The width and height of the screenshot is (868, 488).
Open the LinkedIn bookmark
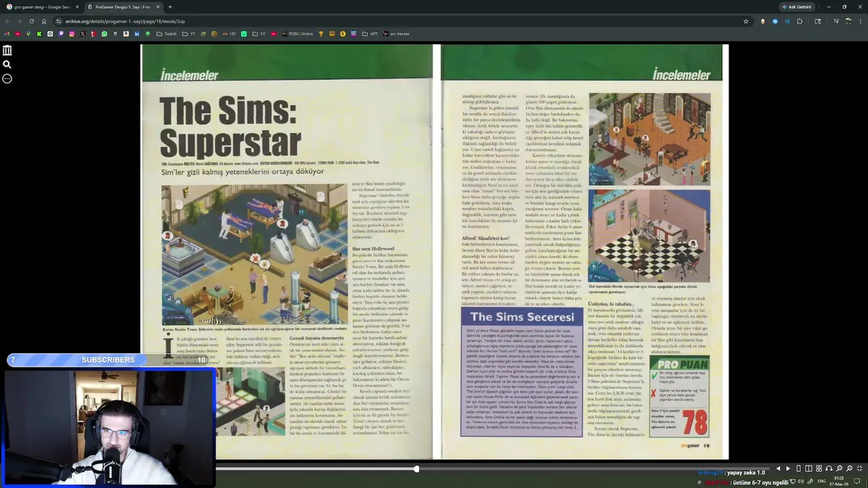[136, 34]
